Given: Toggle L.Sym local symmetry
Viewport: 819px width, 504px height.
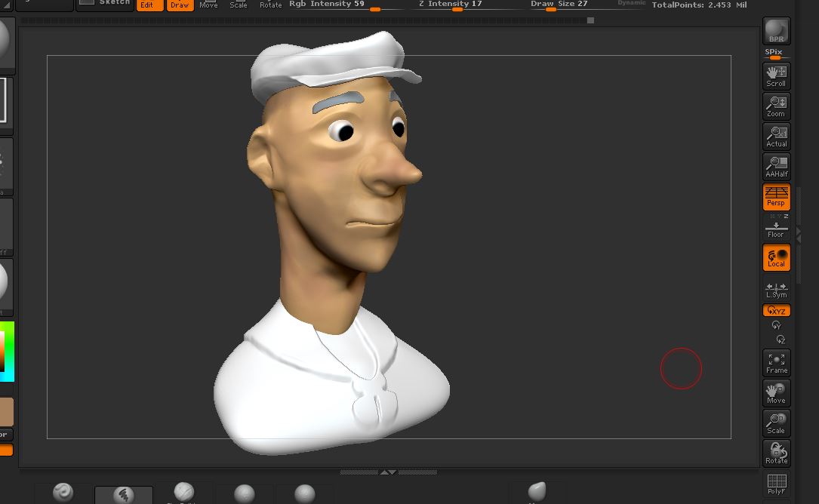Looking at the screenshot, I should tap(776, 290).
